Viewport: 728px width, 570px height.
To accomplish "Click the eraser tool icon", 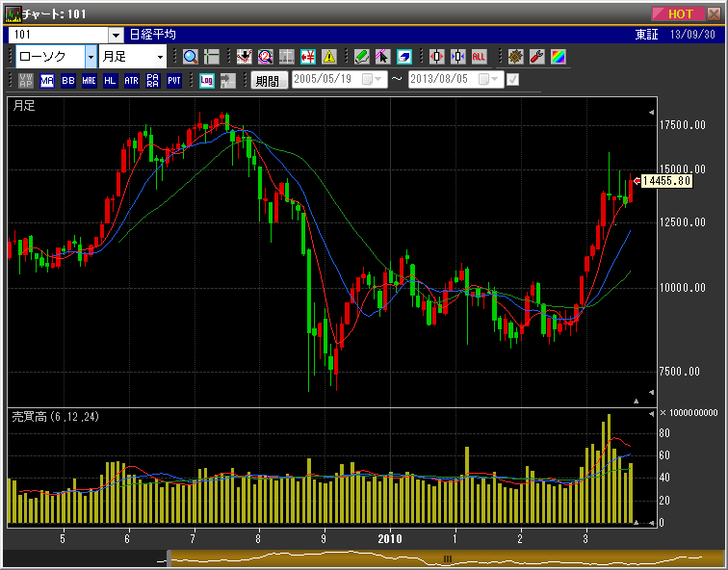I will pos(404,57).
